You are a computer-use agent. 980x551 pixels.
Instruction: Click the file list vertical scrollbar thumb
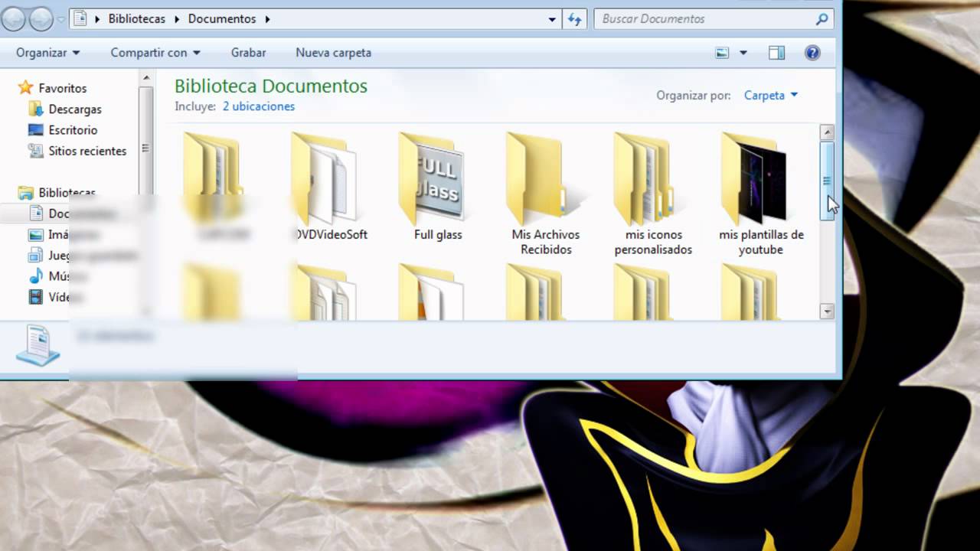point(826,181)
